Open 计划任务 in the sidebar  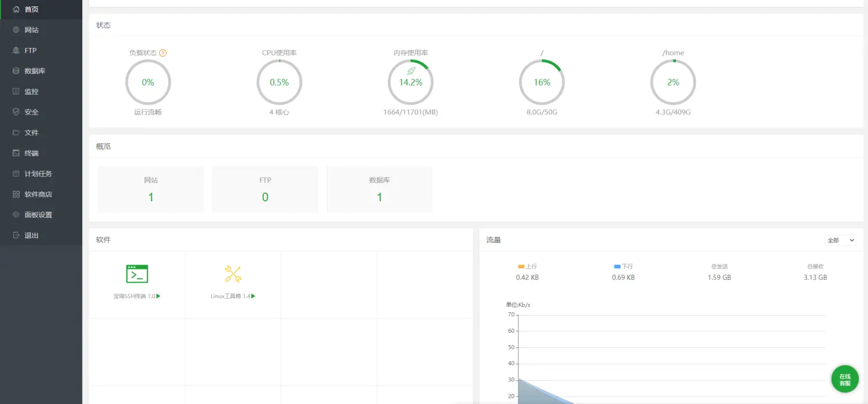(x=41, y=173)
